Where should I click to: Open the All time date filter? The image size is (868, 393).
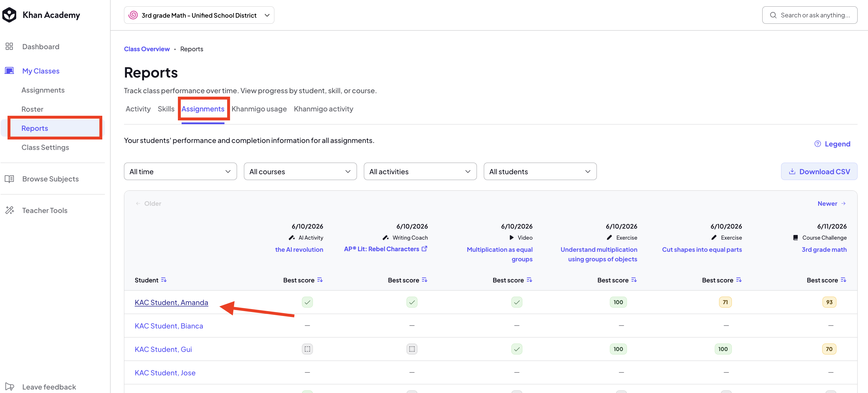[x=180, y=172]
